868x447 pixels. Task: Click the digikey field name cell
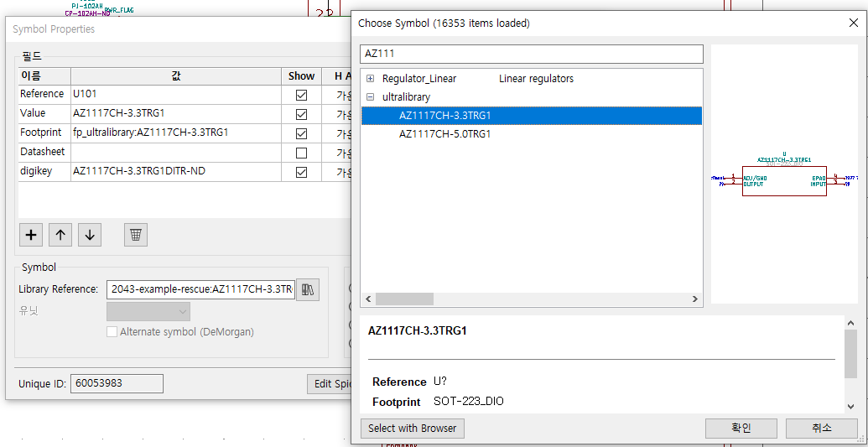pos(44,172)
